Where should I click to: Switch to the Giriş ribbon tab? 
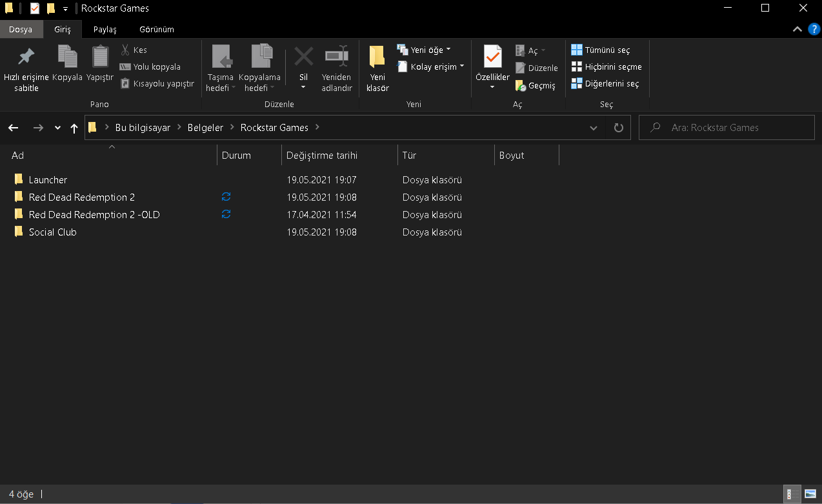(63, 29)
